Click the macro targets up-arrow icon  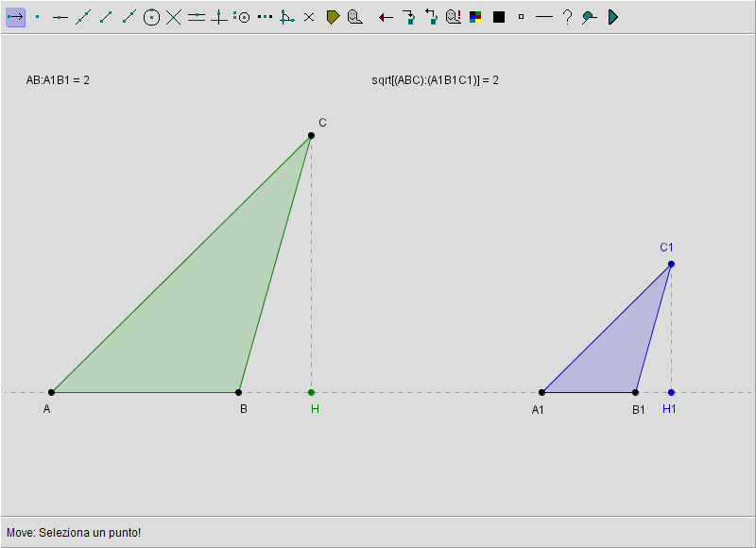431,17
